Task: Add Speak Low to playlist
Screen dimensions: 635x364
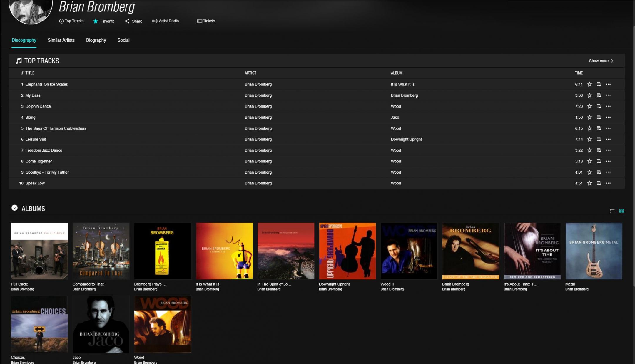Action: point(599,183)
